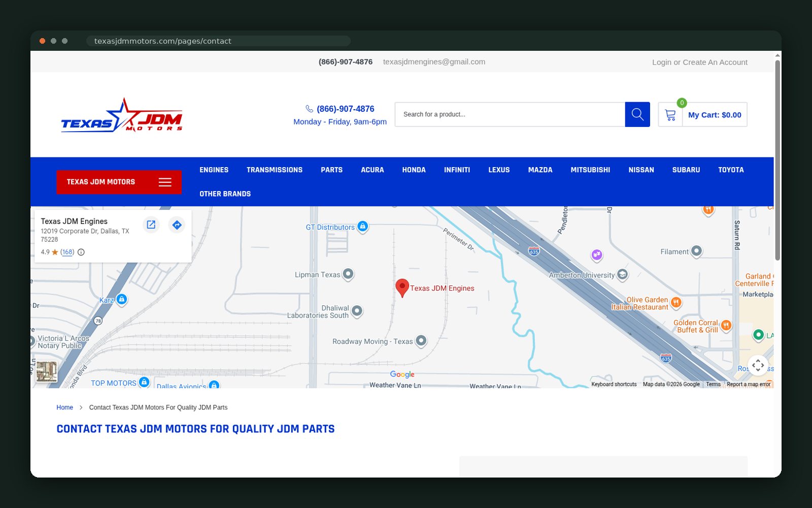The width and height of the screenshot is (812, 508).
Task: Go to the ACURA category
Action: [373, 170]
